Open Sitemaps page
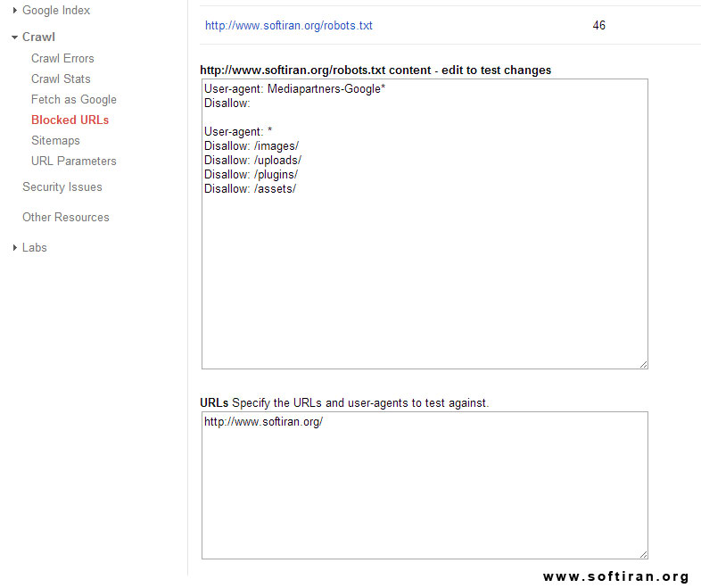 [x=55, y=141]
